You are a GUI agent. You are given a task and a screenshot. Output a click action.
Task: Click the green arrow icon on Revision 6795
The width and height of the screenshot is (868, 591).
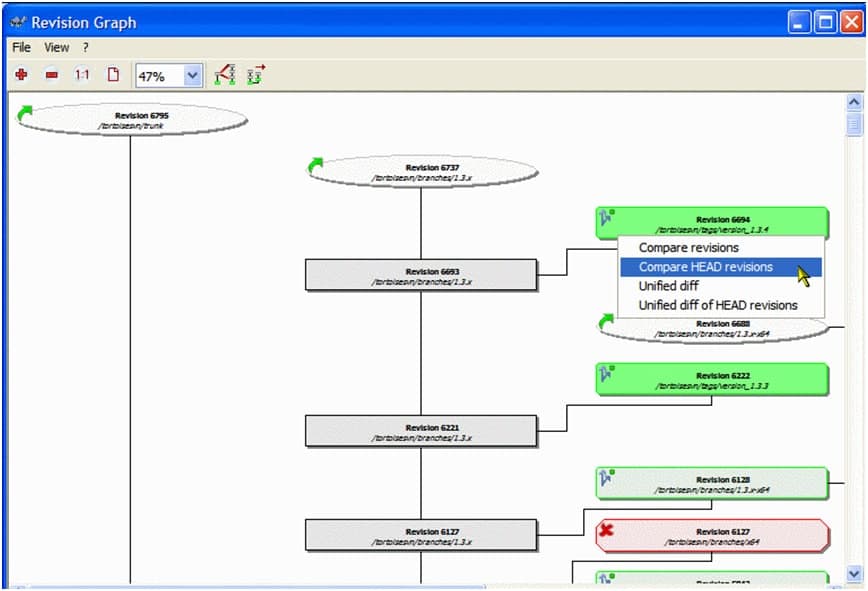click(x=25, y=114)
